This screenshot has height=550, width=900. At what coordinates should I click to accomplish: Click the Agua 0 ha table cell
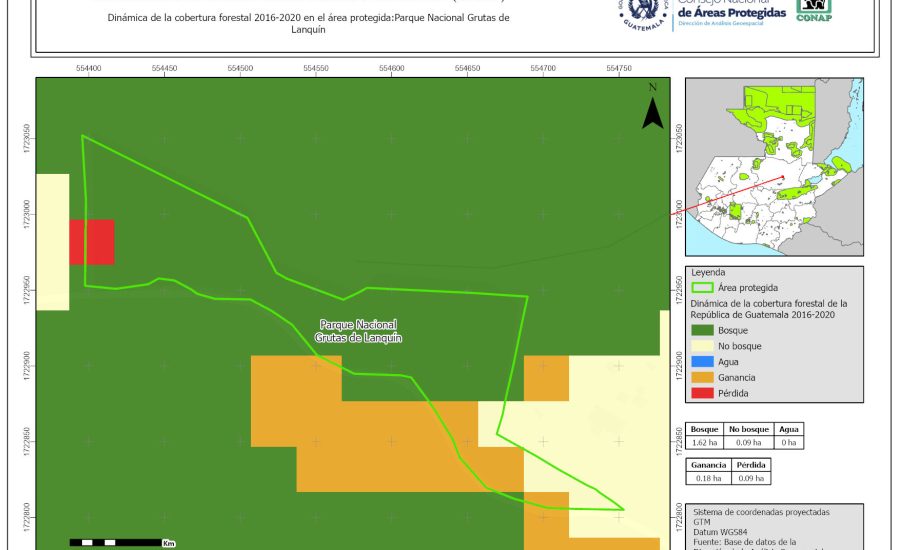[788, 442]
